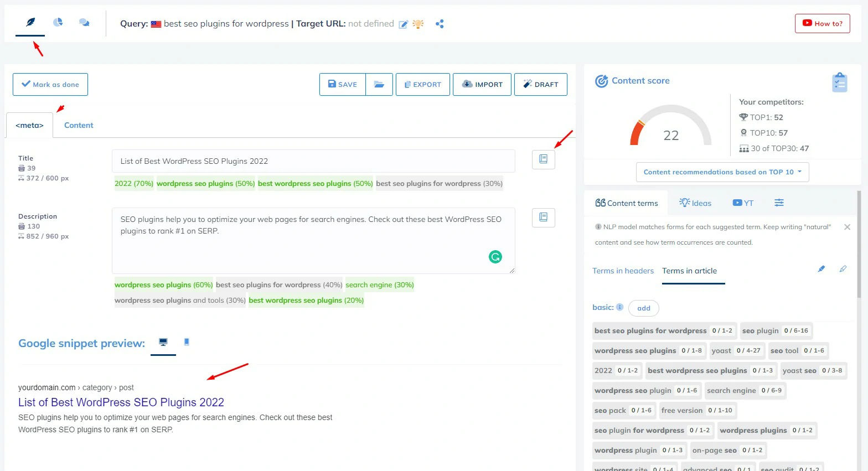Open the content editor feather tab
This screenshot has height=471, width=868.
tap(30, 23)
